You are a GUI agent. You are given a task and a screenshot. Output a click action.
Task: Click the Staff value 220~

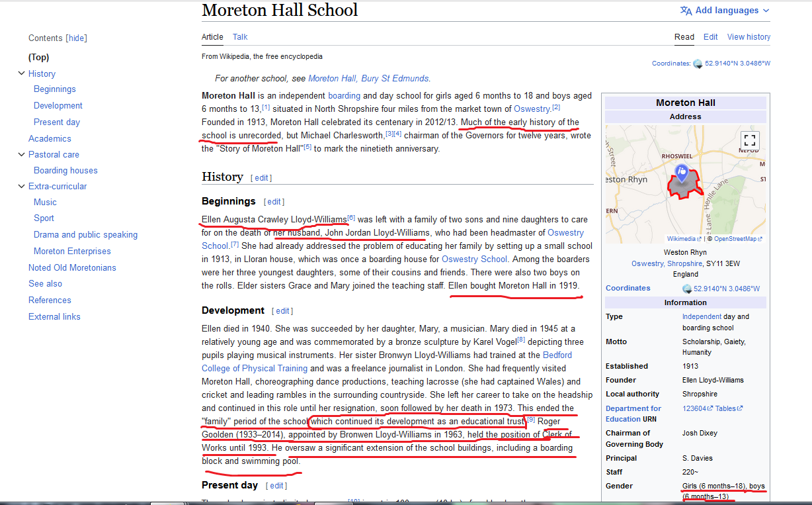point(692,472)
